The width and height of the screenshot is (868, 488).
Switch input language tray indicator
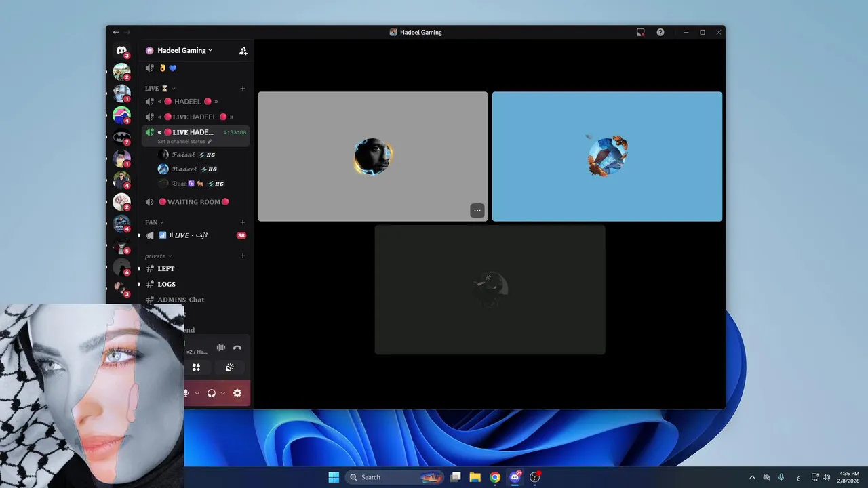coord(798,477)
